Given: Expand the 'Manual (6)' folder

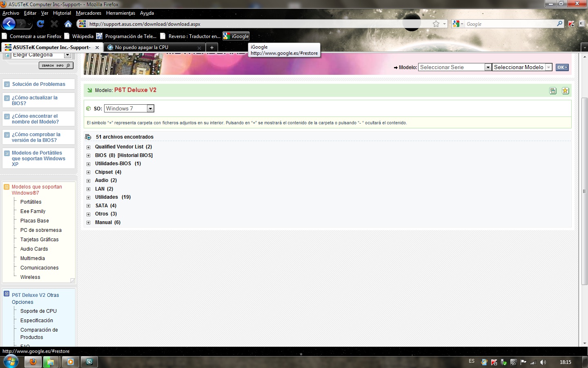Looking at the screenshot, I should click(x=88, y=223).
